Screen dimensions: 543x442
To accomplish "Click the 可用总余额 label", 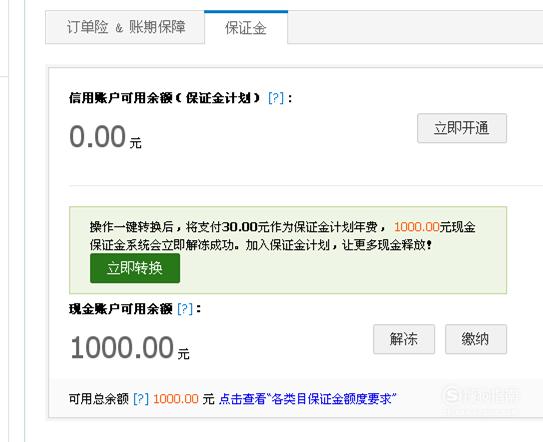I will pos(99,399).
